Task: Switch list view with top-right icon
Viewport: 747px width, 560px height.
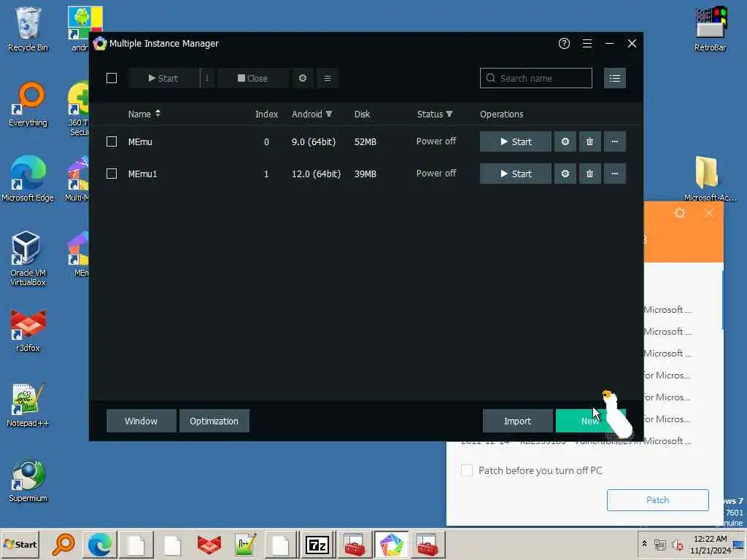Action: (614, 78)
